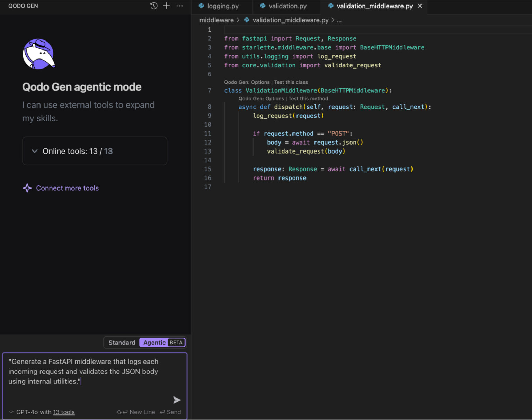Image resolution: width=532 pixels, height=420 pixels.
Task: Click the Qodo mascot avatar
Action: pos(38,54)
